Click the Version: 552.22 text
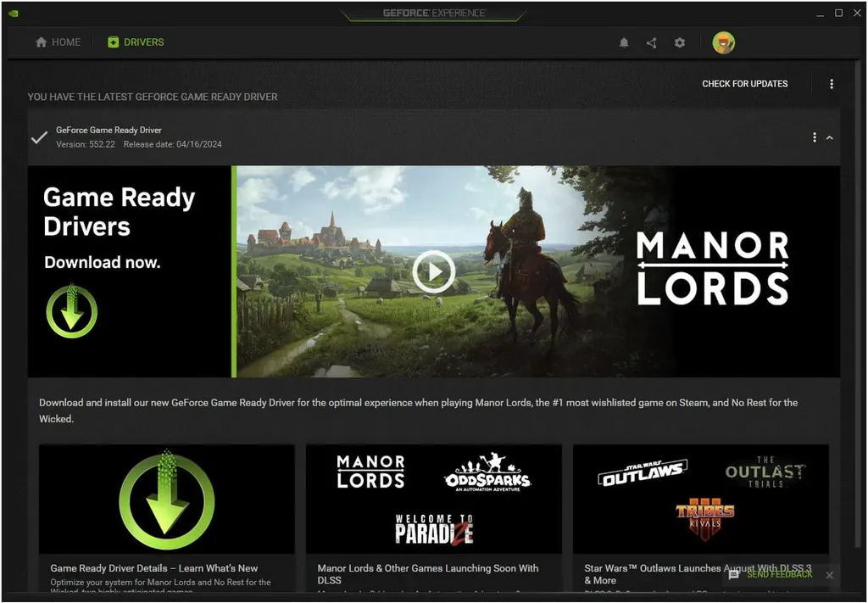 click(x=86, y=144)
